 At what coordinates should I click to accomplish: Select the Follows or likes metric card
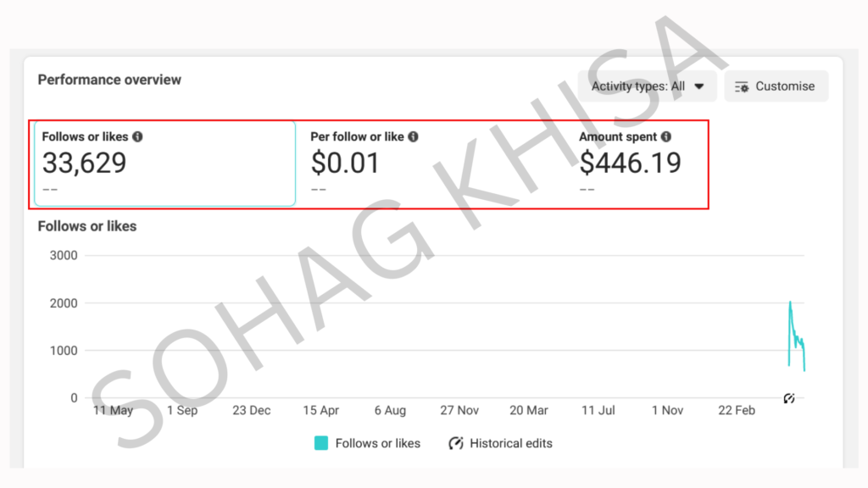pyautogui.click(x=165, y=164)
